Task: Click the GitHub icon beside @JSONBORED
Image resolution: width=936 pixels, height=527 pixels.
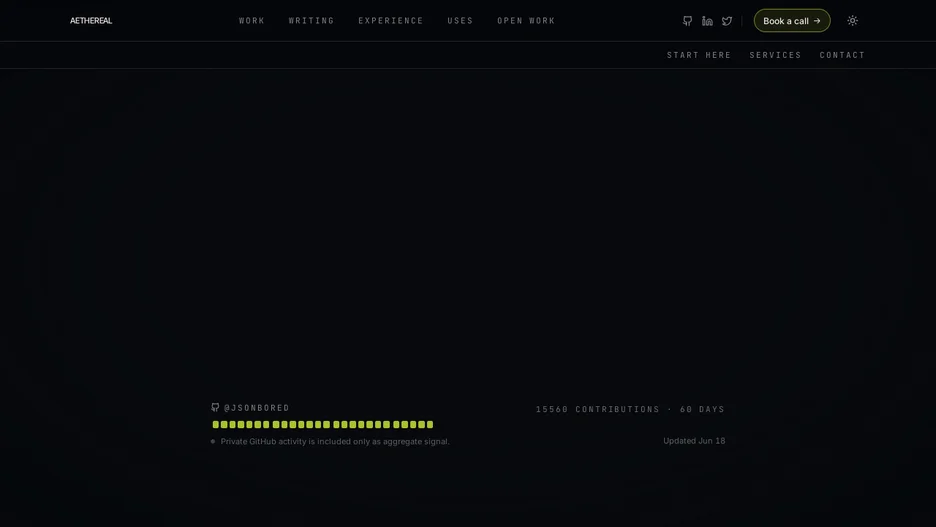Action: [x=215, y=407]
